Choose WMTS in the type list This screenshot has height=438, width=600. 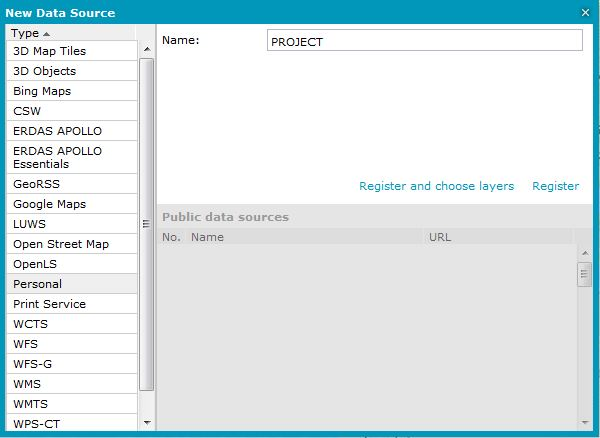click(72, 404)
